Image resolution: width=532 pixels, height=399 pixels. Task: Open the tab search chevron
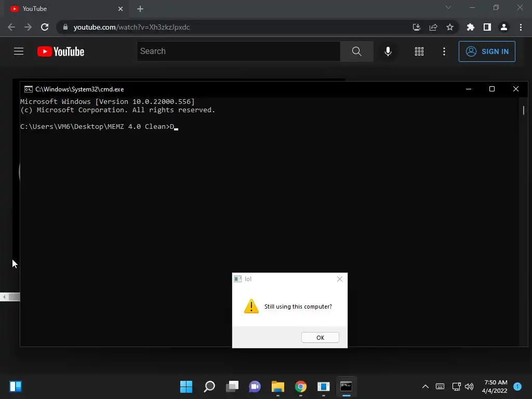[x=448, y=7]
